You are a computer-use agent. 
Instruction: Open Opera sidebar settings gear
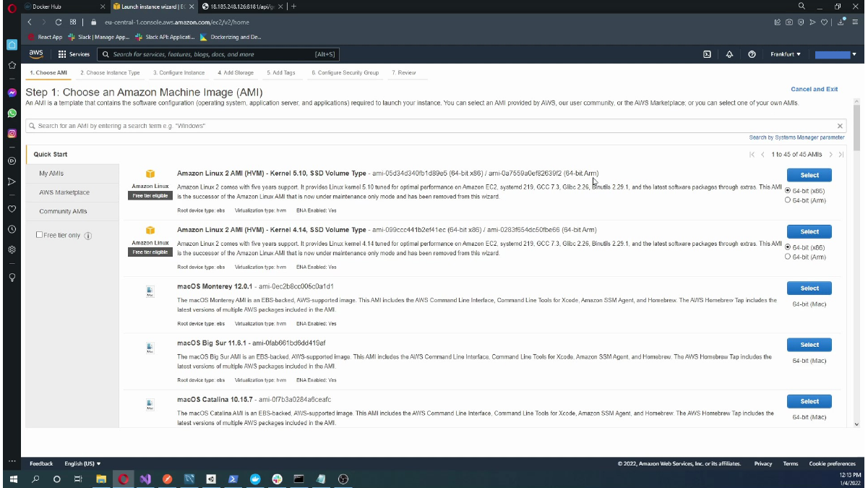12,249
